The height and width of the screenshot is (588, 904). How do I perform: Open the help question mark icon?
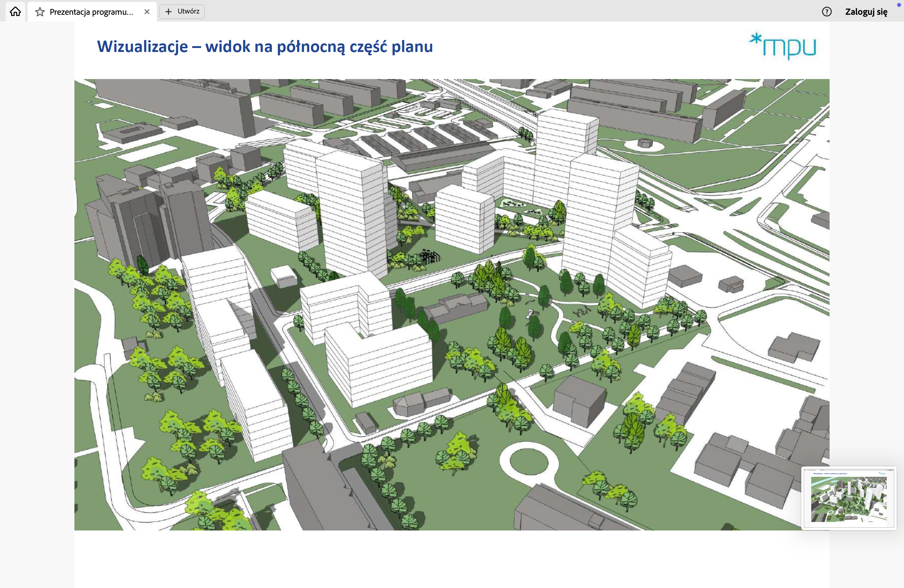coord(827,12)
